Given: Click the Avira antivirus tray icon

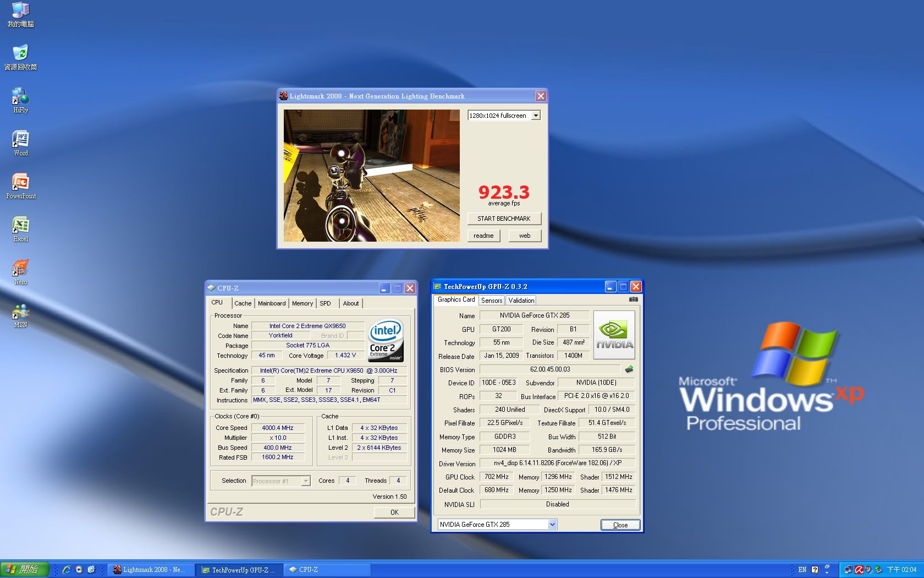Looking at the screenshot, I should pos(859,570).
